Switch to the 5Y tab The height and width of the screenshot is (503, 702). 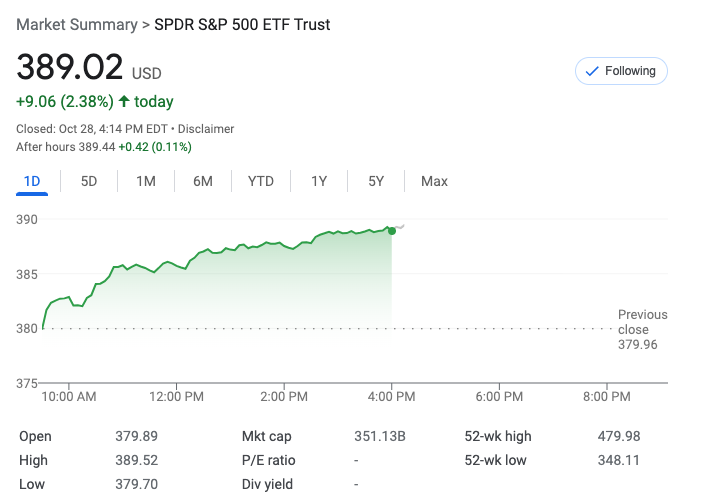[x=376, y=181]
